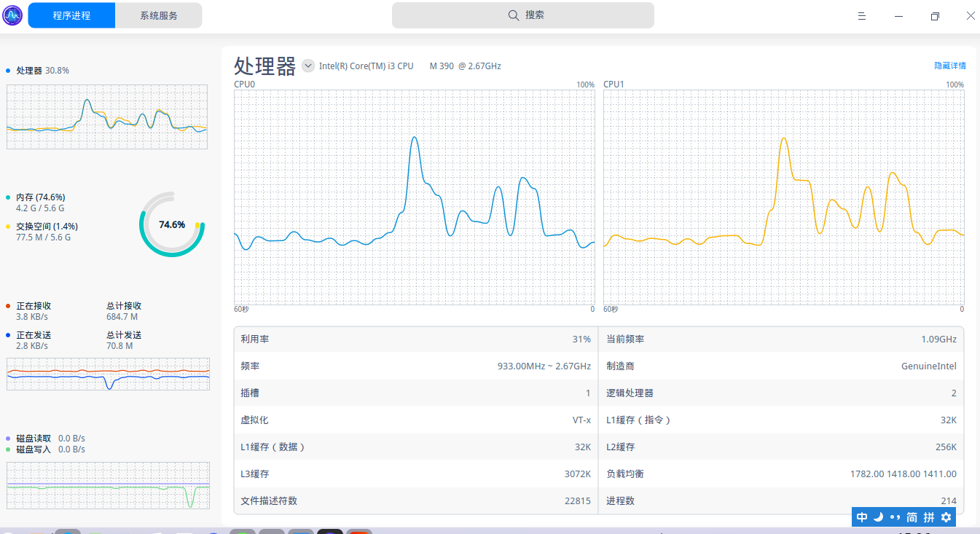Click the 逻辑处理器 row label

630,393
